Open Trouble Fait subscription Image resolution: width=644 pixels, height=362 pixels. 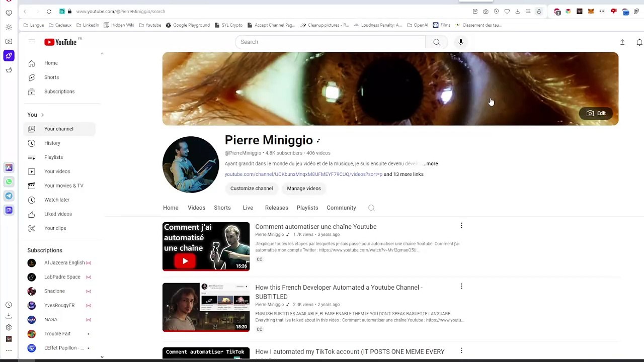[x=59, y=334]
